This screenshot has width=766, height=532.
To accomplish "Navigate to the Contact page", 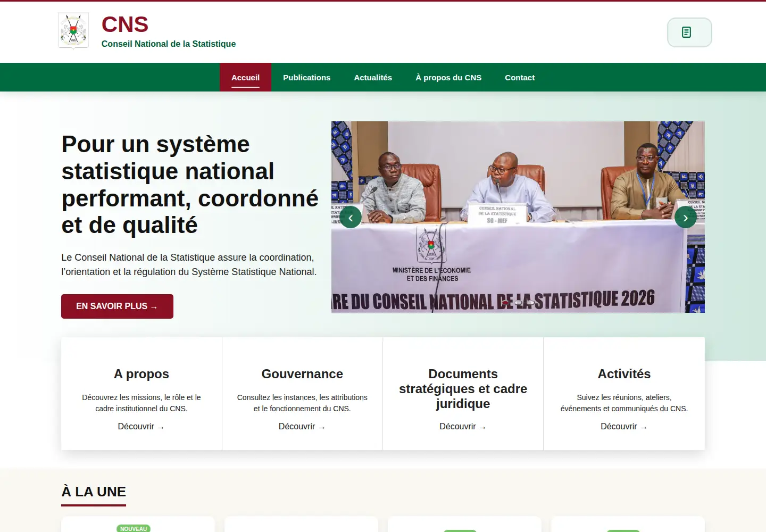I will (520, 77).
